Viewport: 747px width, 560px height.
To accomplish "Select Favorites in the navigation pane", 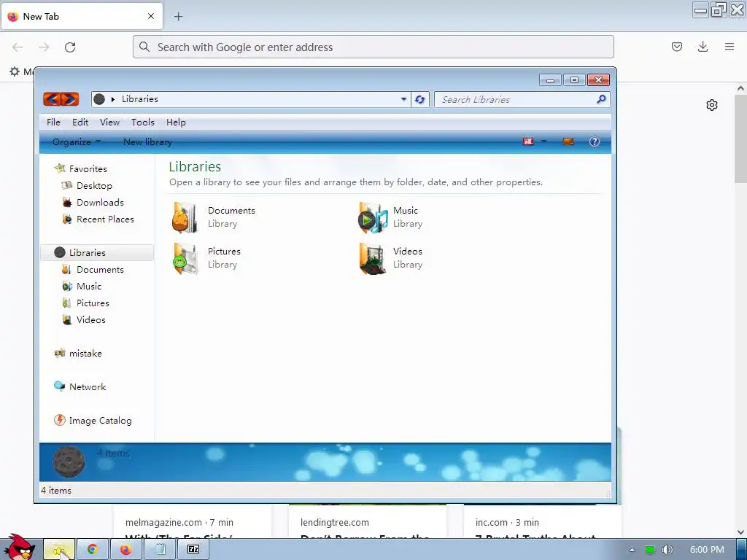I will 88,168.
